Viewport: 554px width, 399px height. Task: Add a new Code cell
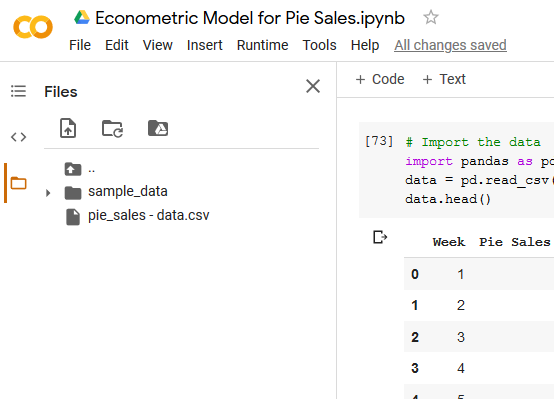[x=380, y=79]
